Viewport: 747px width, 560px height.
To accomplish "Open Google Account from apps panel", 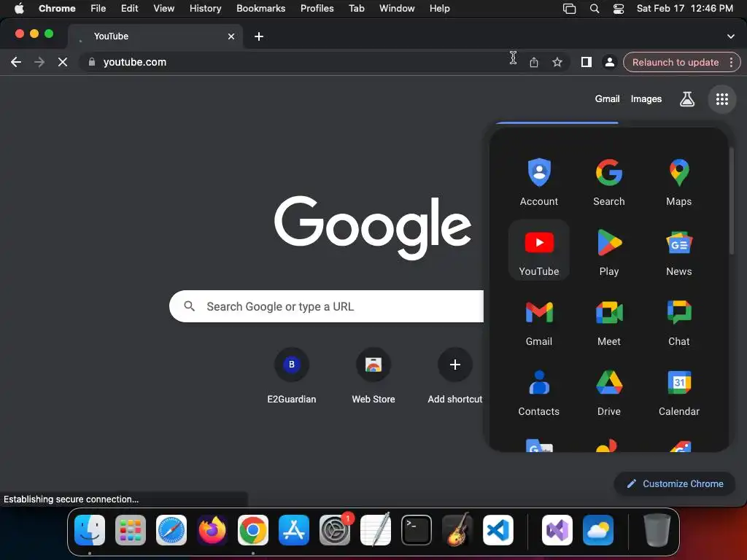I will pos(539,182).
